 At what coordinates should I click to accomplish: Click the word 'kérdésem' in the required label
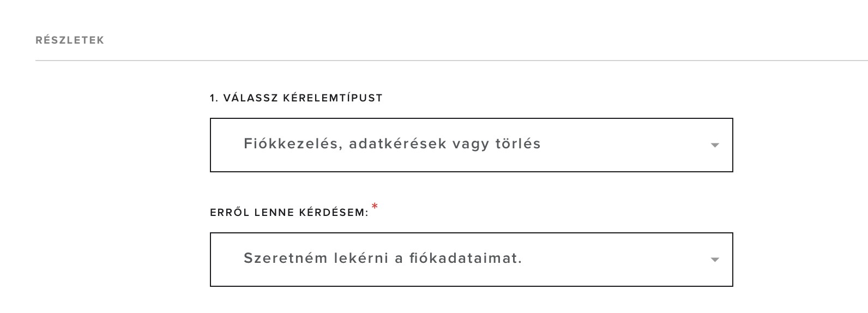click(x=333, y=213)
